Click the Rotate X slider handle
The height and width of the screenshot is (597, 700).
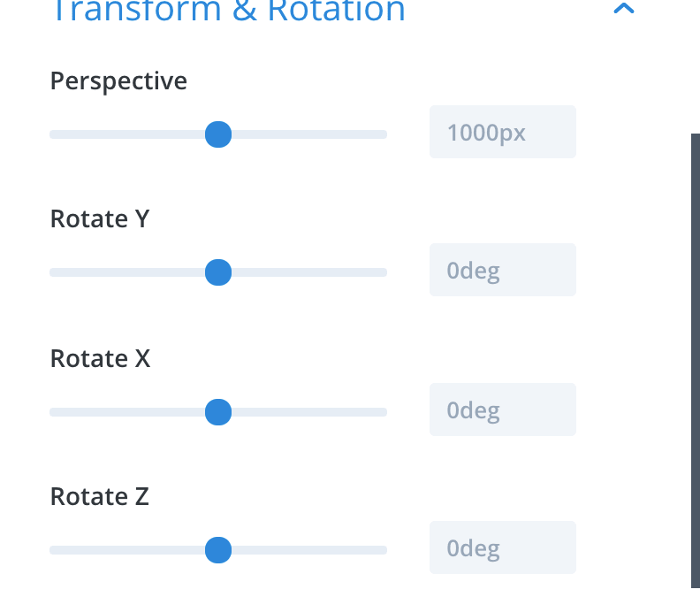pos(217,412)
